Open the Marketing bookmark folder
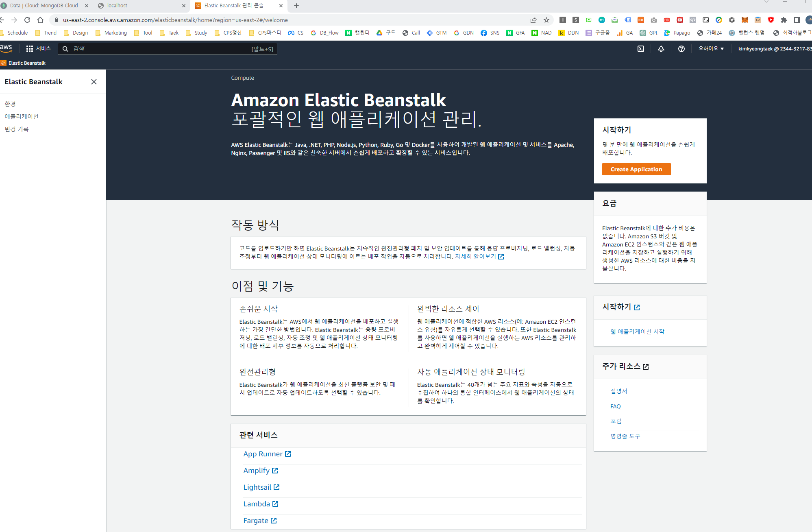The height and width of the screenshot is (532, 812). pos(111,33)
